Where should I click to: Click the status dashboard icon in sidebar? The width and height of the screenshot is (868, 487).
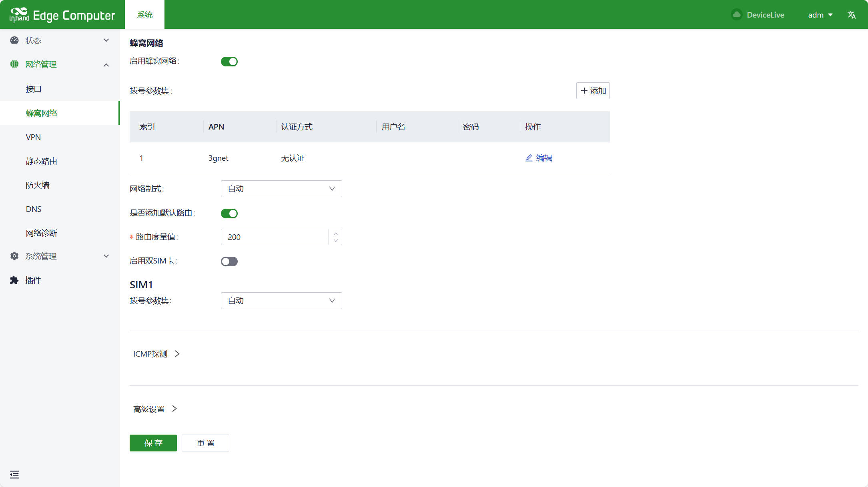tap(14, 40)
